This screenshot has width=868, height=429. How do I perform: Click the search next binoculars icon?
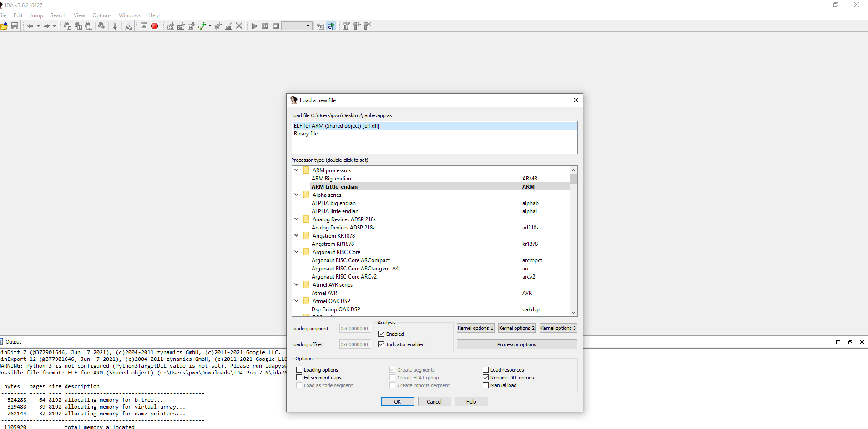click(x=101, y=26)
